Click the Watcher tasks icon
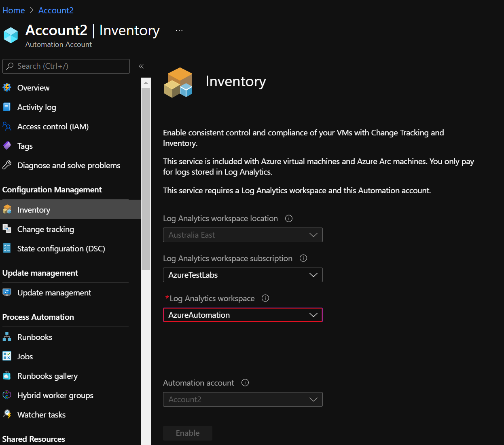Image resolution: width=504 pixels, height=445 pixels. 7,415
